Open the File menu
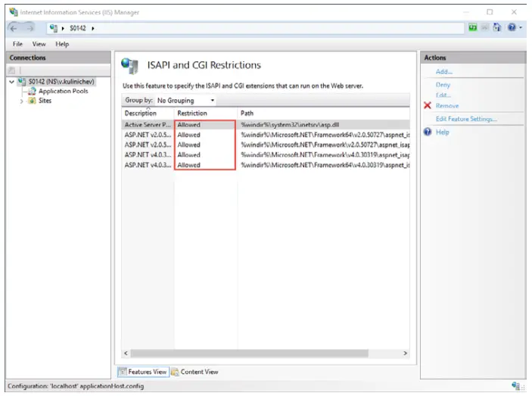This screenshot has height=396, width=532. 17,44
